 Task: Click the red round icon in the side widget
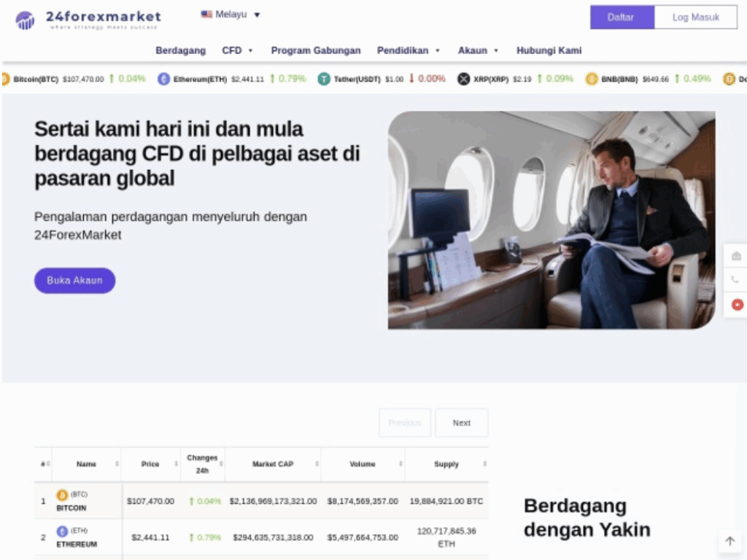point(737,305)
